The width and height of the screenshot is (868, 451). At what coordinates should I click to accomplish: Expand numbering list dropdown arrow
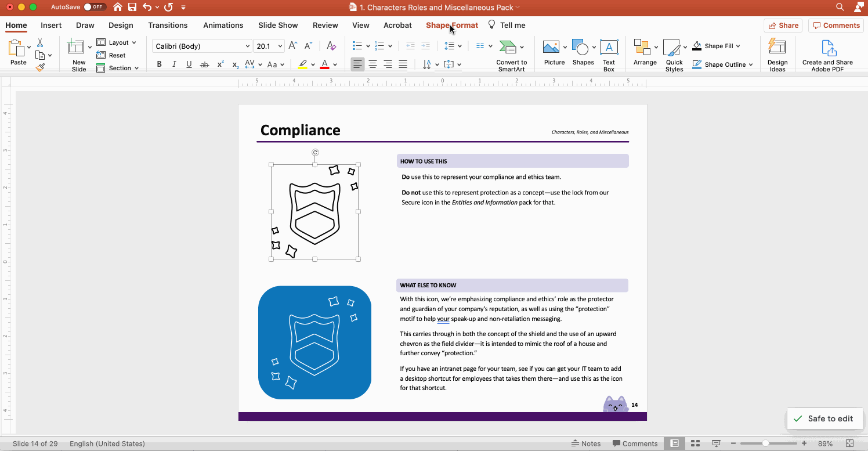pyautogui.click(x=390, y=46)
